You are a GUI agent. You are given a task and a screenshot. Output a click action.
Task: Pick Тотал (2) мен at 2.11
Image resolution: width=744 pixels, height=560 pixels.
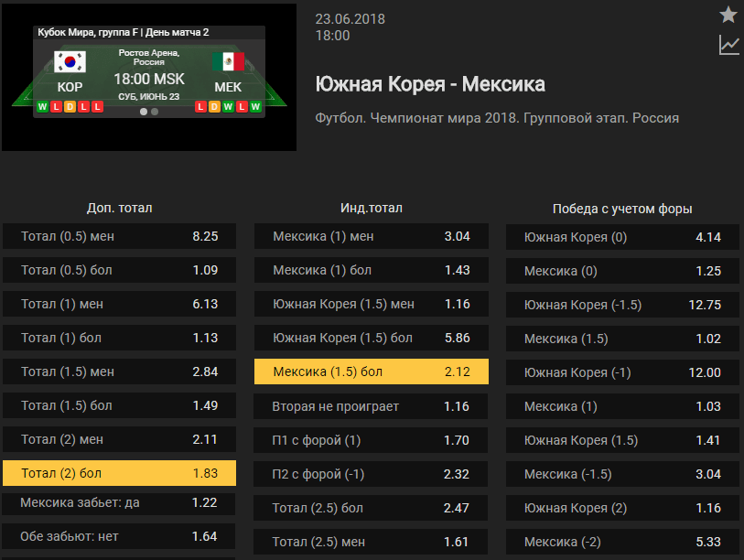pyautogui.click(x=120, y=439)
